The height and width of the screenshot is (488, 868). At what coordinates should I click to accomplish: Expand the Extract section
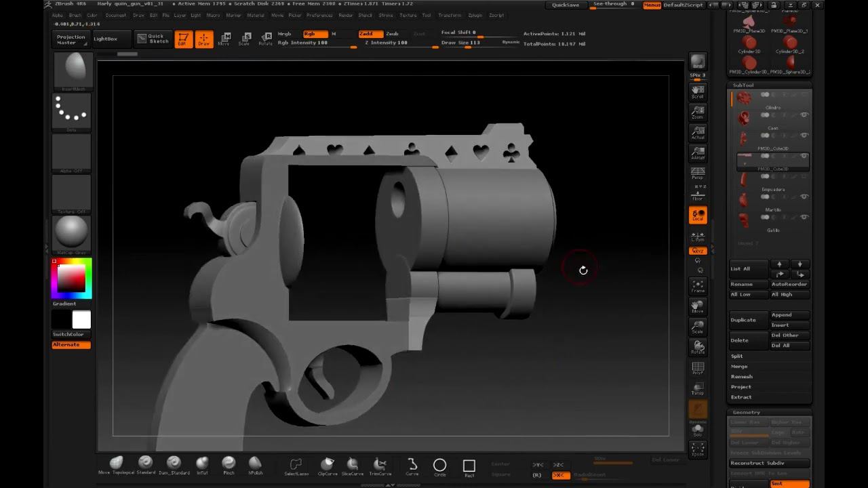tap(741, 397)
